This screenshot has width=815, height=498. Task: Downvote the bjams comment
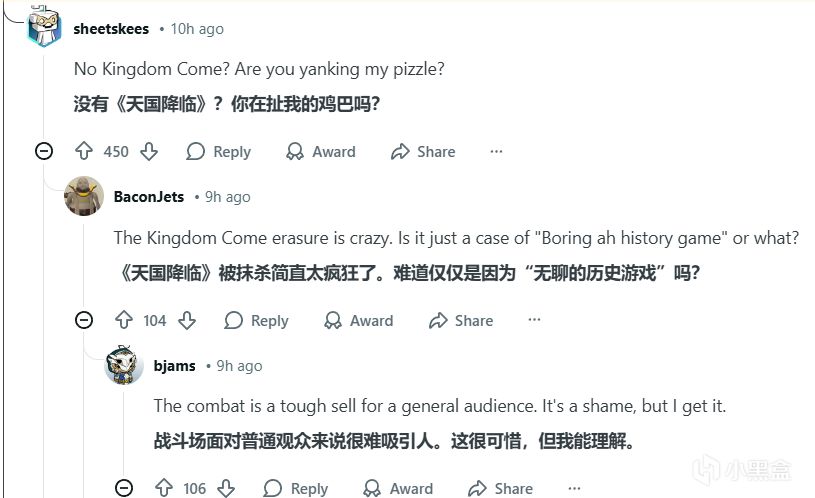[x=226, y=488]
